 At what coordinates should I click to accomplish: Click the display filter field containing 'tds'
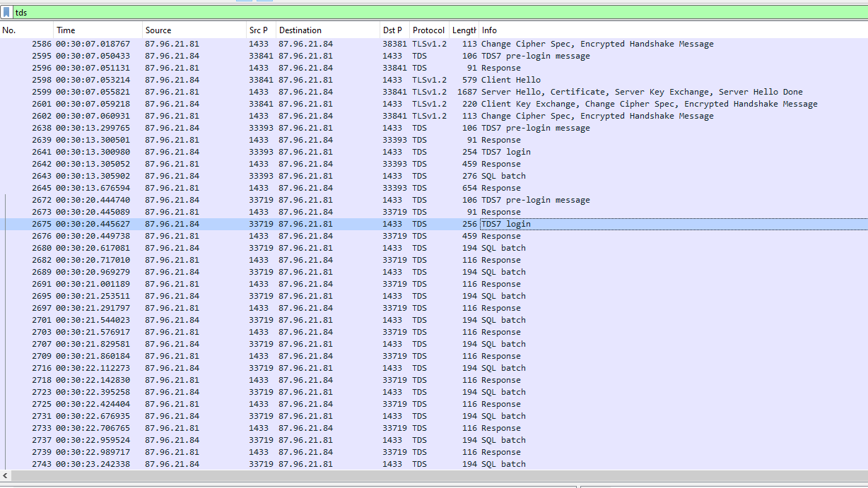424,13
